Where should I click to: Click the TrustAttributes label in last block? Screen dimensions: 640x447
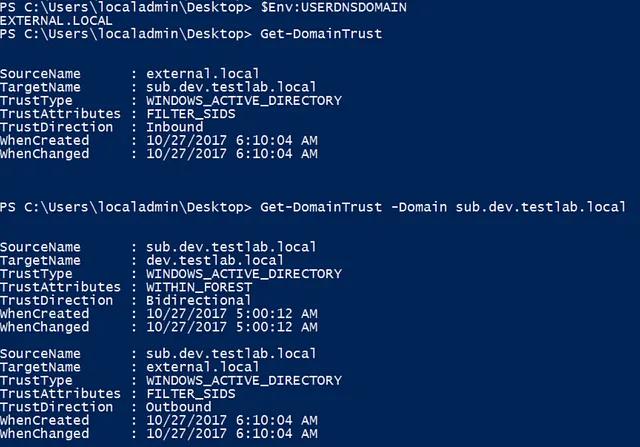point(60,394)
